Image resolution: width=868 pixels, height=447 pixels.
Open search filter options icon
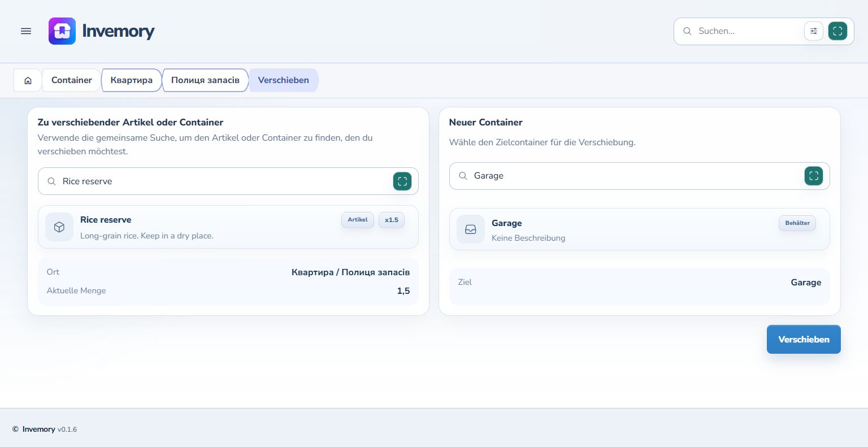[x=814, y=31]
